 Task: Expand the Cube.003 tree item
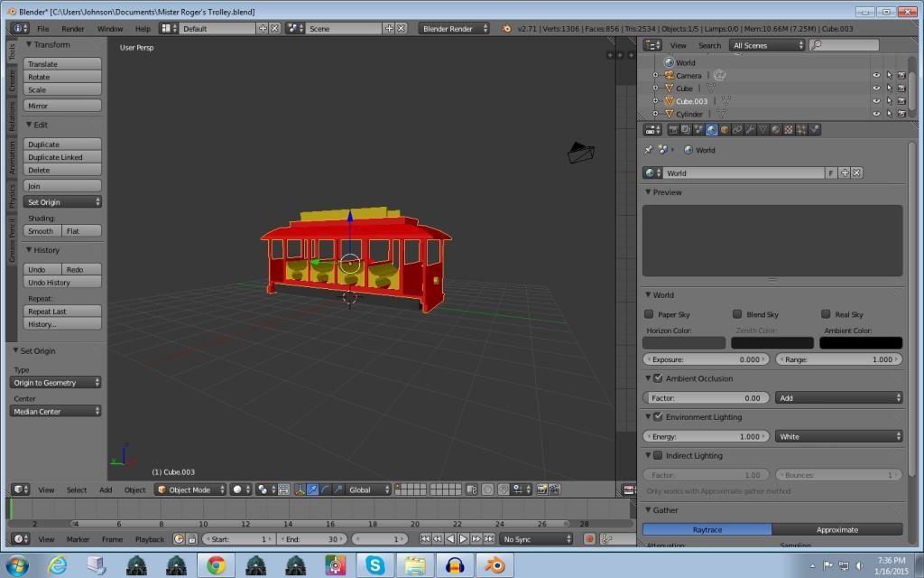point(655,101)
